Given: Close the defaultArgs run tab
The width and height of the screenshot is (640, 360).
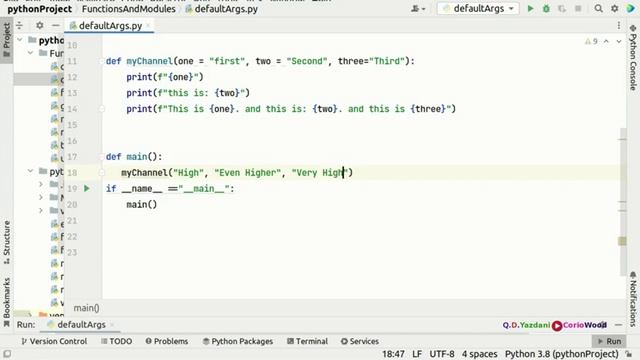Looking at the screenshot, I should (x=112, y=325).
